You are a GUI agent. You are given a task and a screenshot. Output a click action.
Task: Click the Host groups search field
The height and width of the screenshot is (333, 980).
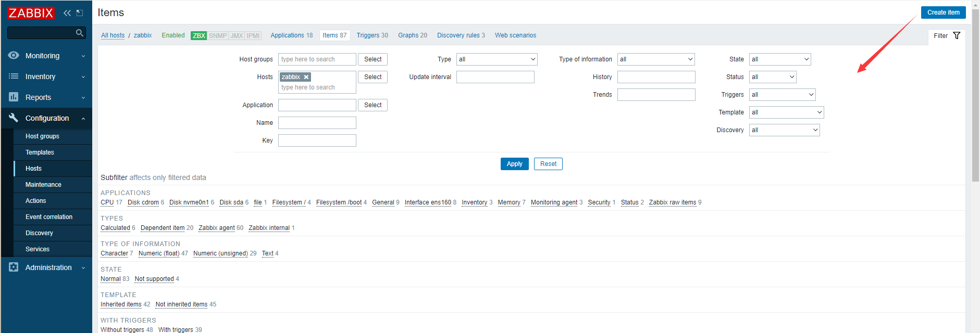(x=317, y=59)
